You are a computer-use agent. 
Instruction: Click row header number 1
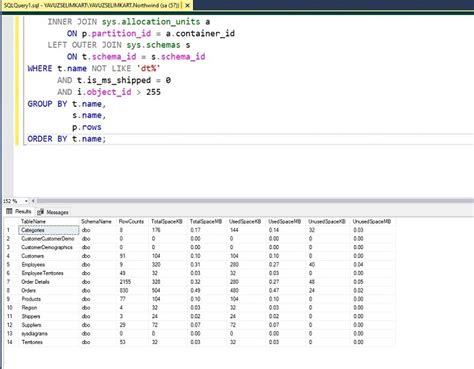[11, 230]
